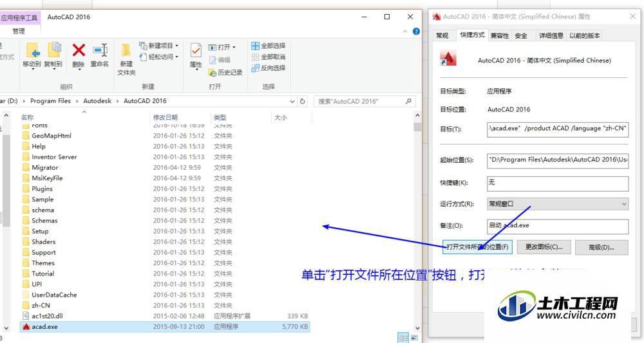
Task: Select the Support folder row
Action: click(x=166, y=253)
